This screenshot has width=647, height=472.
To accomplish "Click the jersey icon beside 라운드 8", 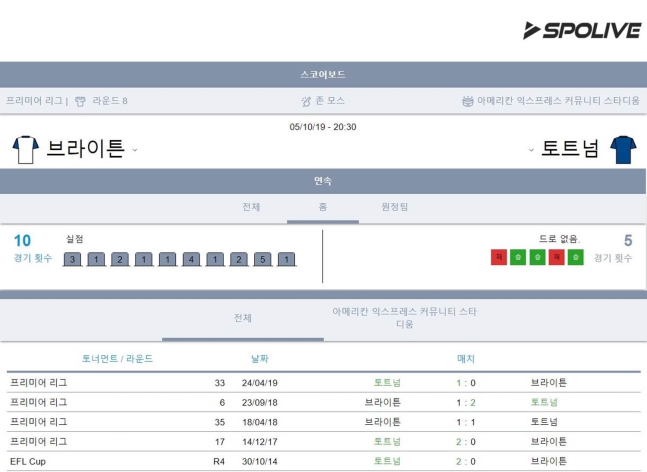I will [80, 101].
